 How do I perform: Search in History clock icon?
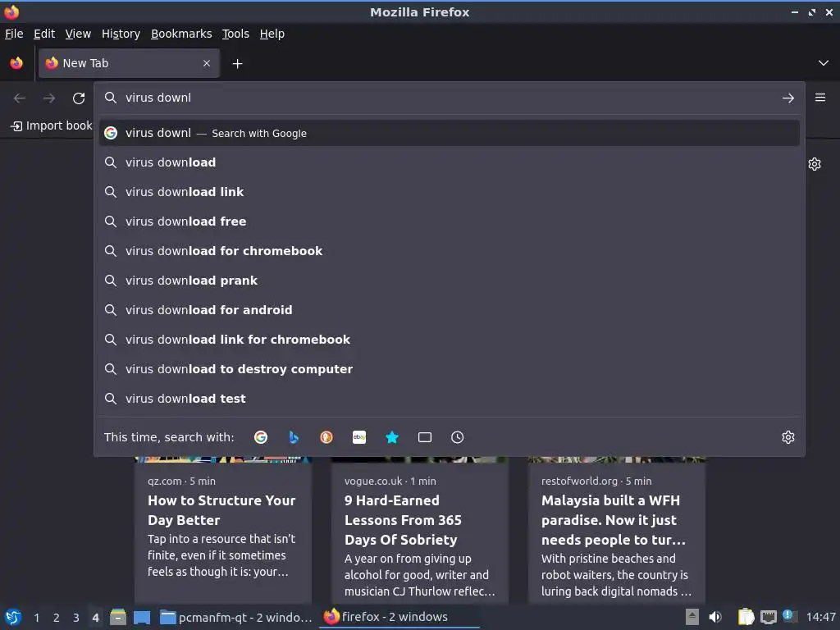(x=458, y=437)
